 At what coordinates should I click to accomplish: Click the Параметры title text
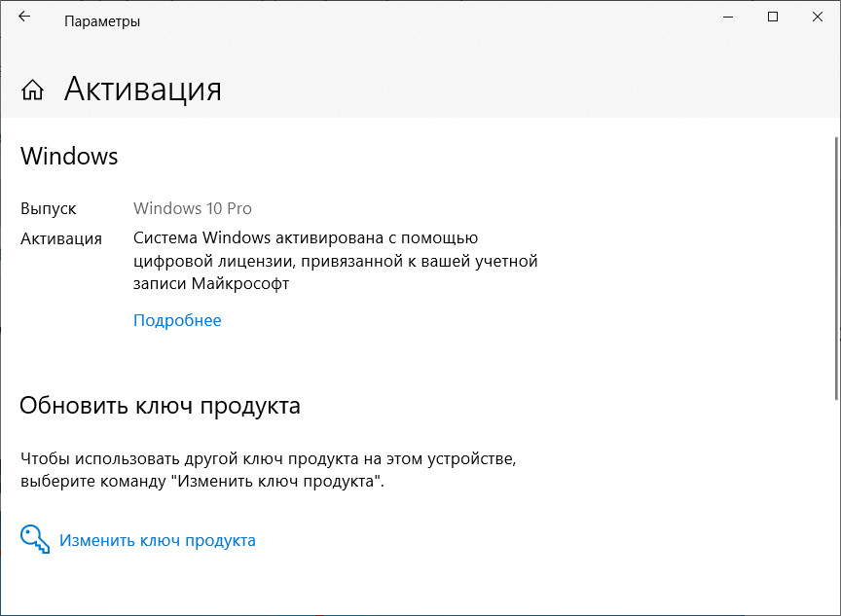(102, 21)
